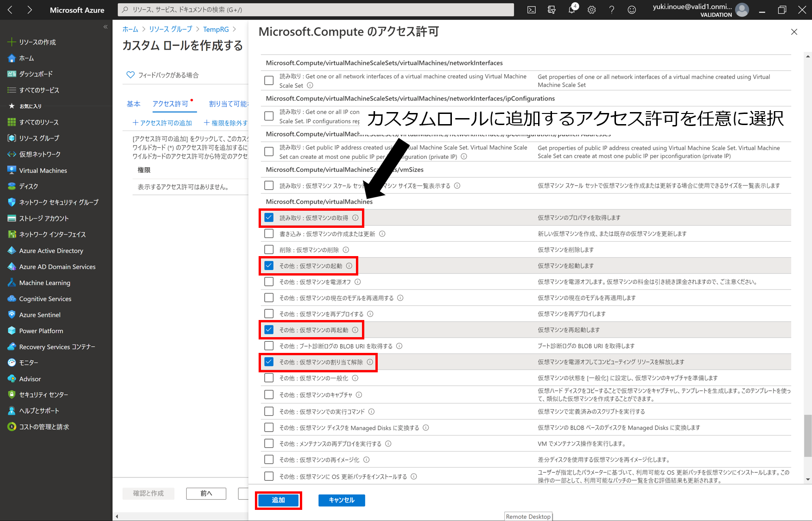Viewport: 812px width, 521px height.
Task: Open Machine Learning in the sidebar
Action: tap(44, 282)
